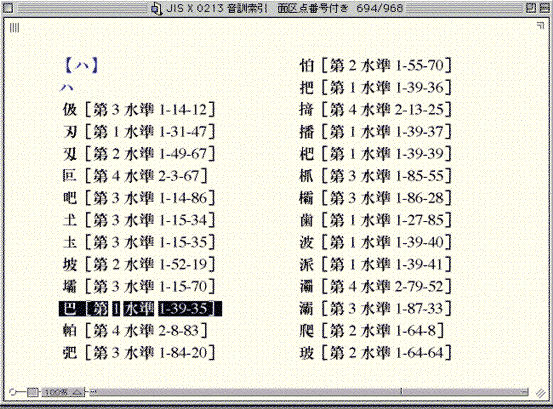Close the JIS X 0213 index window
Screen dimensions: 553x409
pos(8,8)
